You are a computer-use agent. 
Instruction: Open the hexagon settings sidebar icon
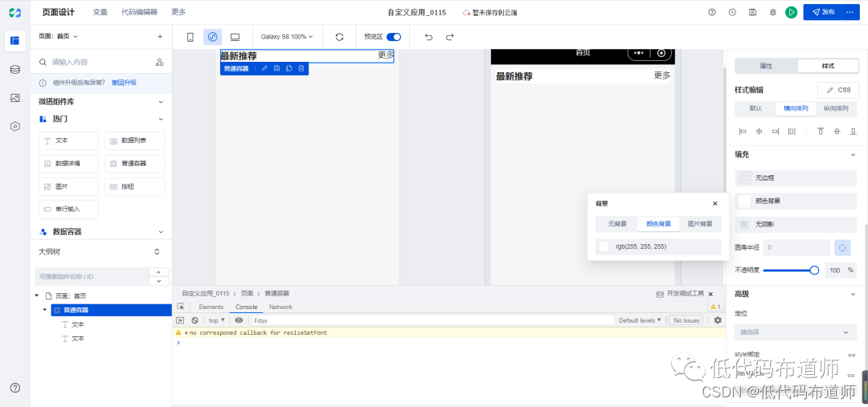15,126
